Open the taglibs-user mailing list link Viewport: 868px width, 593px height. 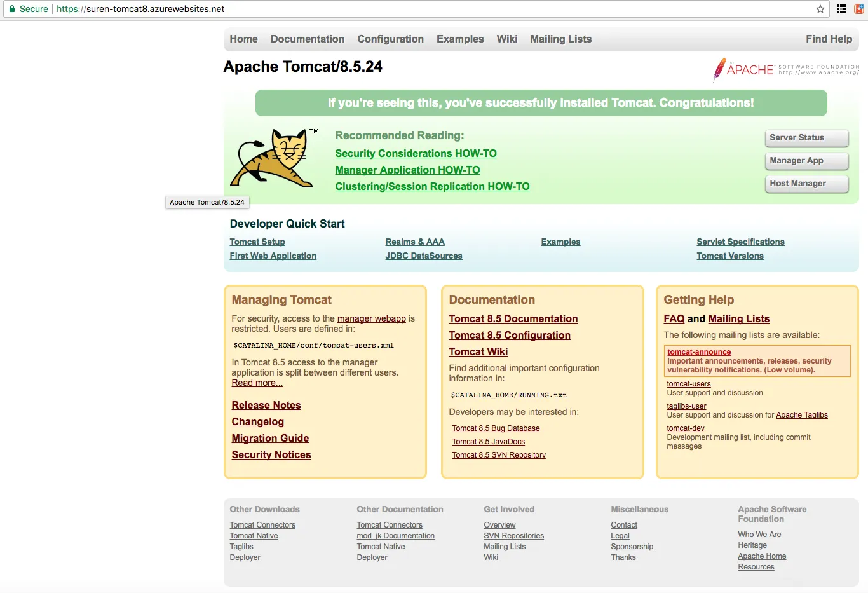point(687,406)
